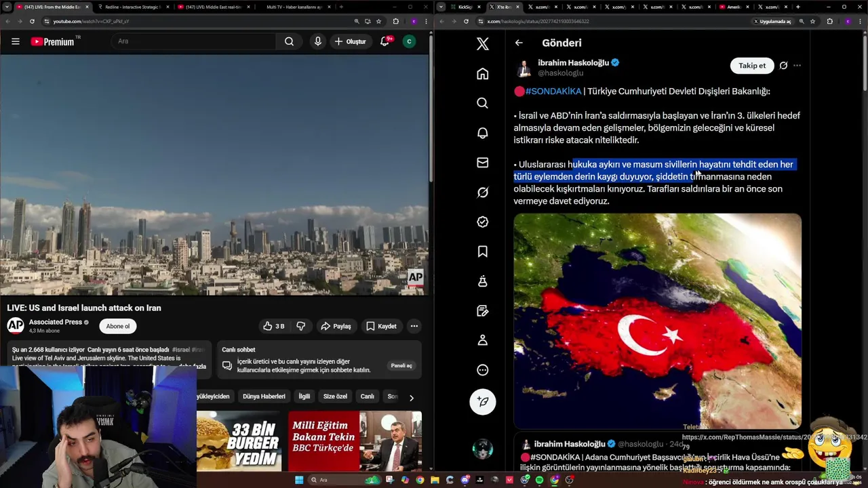Open X more options circle icon

pos(482,370)
